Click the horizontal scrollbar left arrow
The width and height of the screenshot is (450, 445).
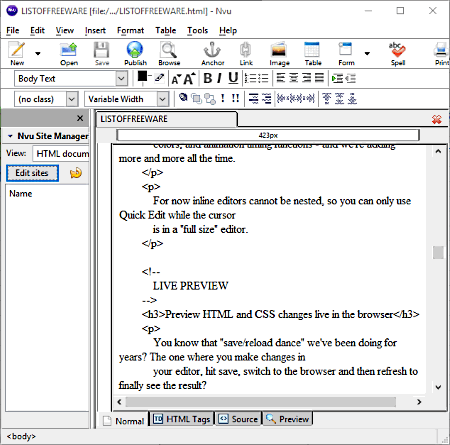[x=119, y=402]
